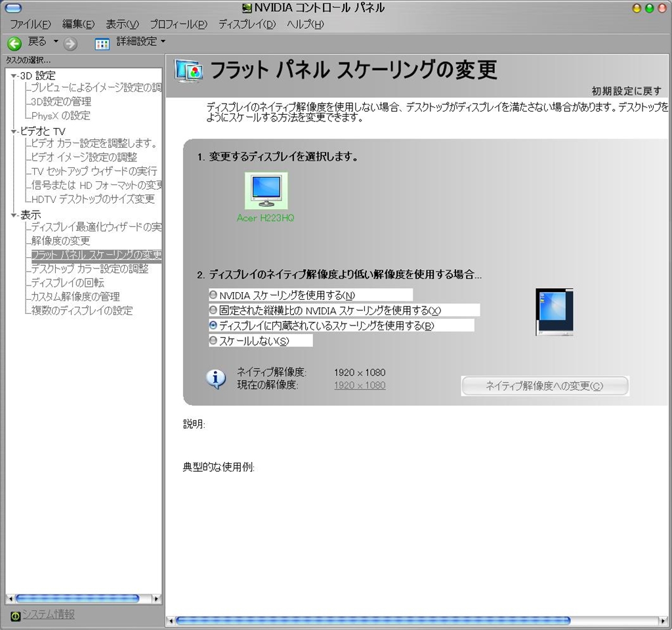Open the ファイル(F) menu
This screenshot has height=630, width=672.
(30, 24)
